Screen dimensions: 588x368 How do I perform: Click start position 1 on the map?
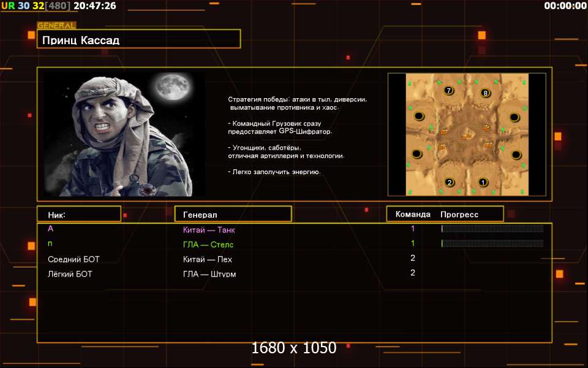coord(483,182)
